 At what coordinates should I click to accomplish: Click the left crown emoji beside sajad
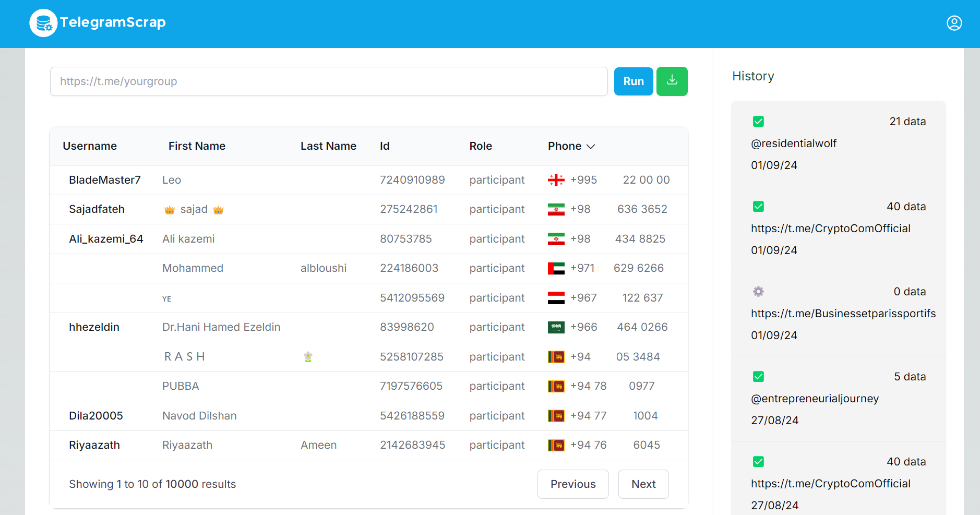170,210
